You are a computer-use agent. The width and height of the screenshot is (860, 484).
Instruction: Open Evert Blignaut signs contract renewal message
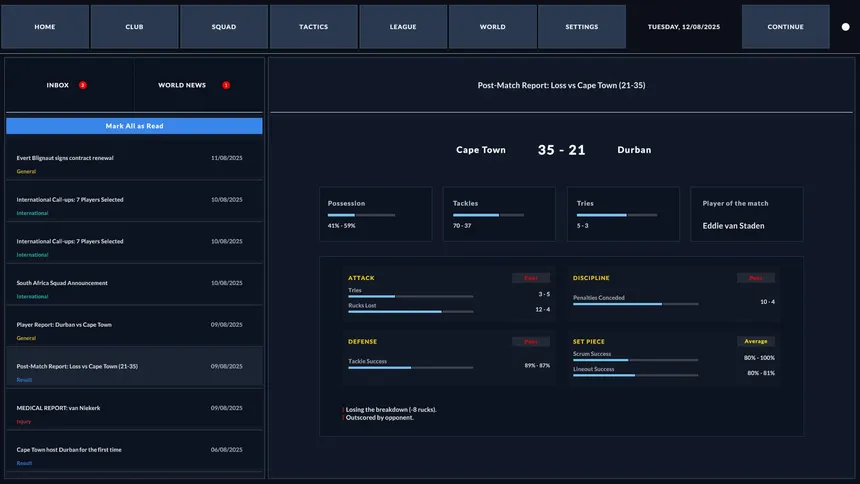(x=134, y=159)
